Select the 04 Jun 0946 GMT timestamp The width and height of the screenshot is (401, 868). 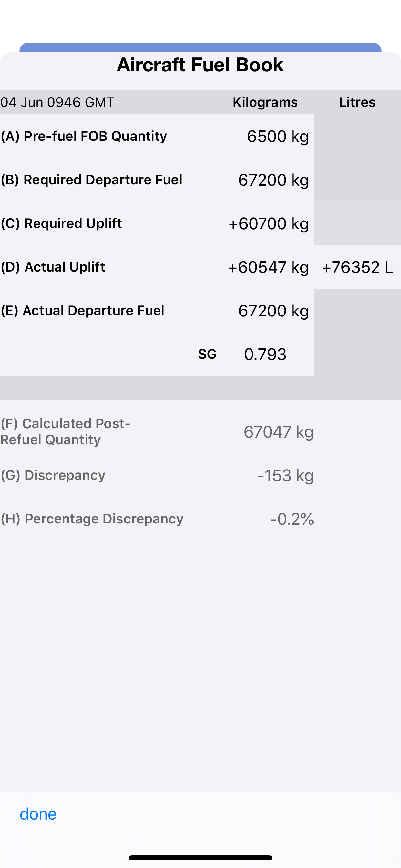pyautogui.click(x=57, y=102)
